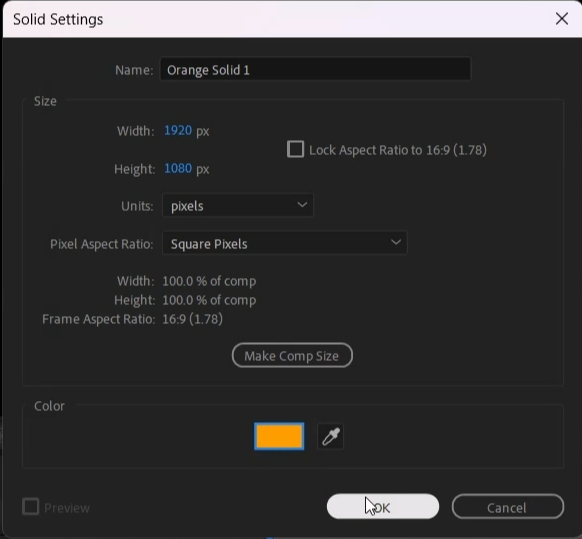Click the 'Solid Settings' title text
582x539 pixels.
(58, 19)
